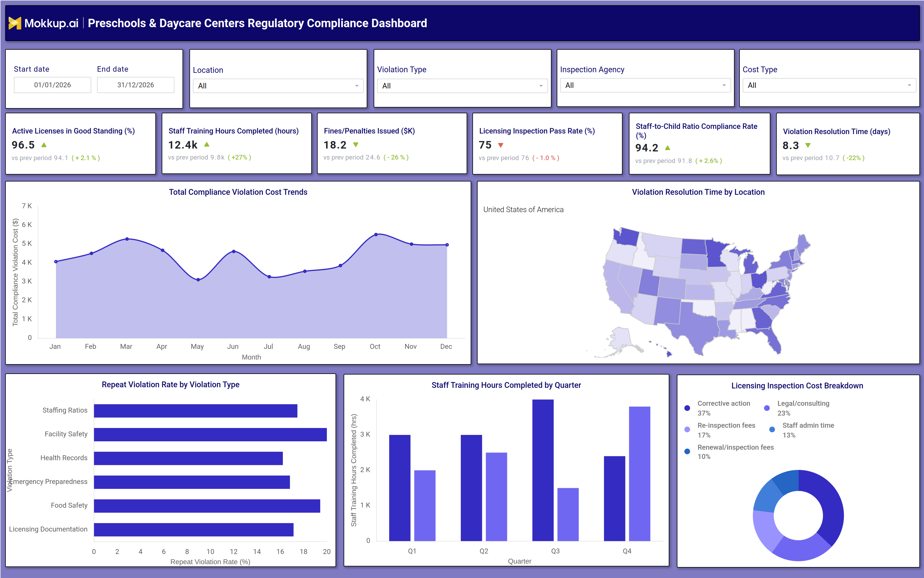
Task: Select the Food Safety bar
Action: pyautogui.click(x=207, y=506)
